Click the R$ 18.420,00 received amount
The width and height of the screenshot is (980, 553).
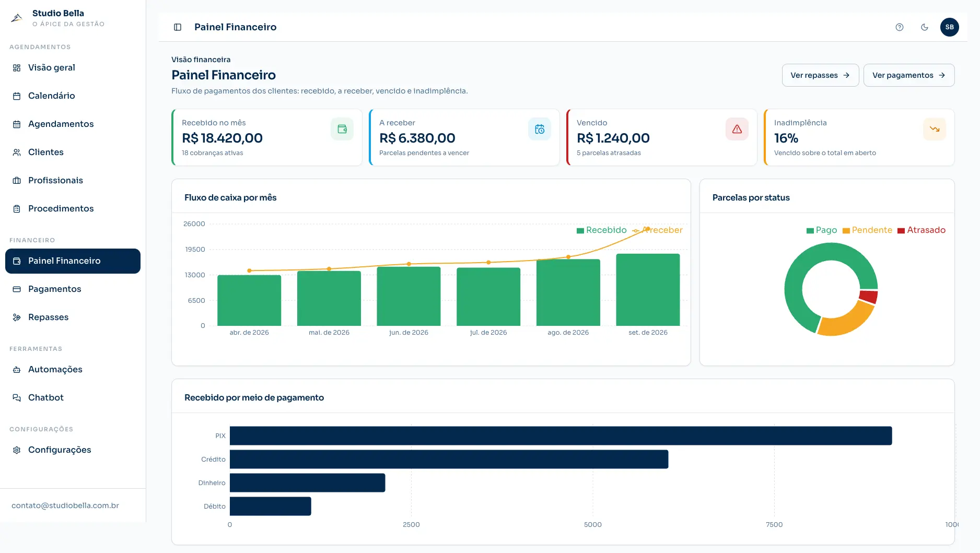[222, 138]
